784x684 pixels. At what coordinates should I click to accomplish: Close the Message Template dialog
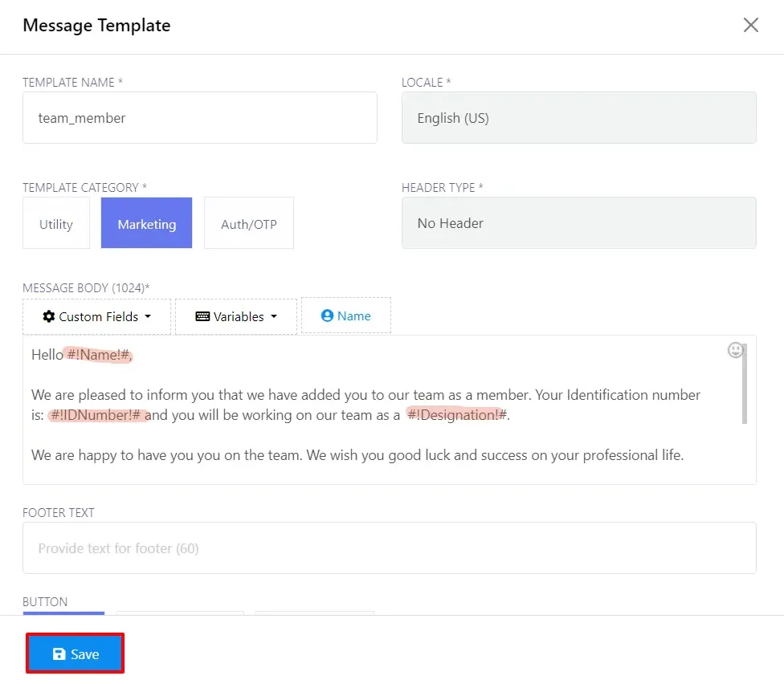point(750,25)
